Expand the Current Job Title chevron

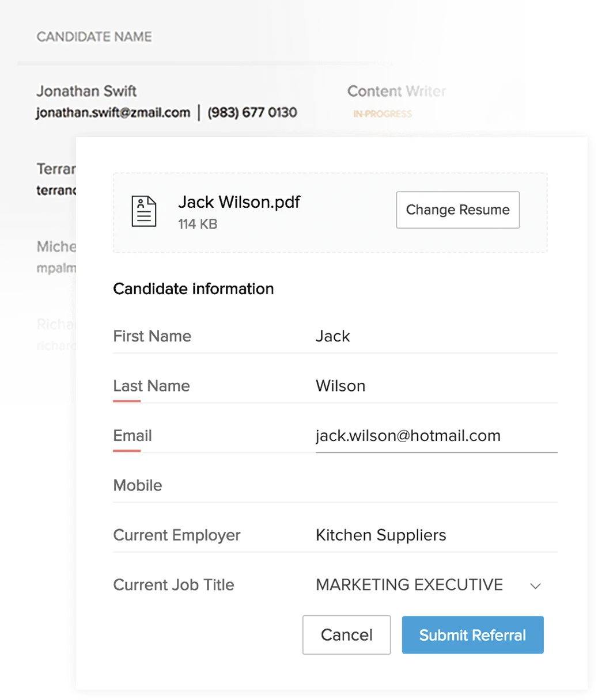(535, 586)
